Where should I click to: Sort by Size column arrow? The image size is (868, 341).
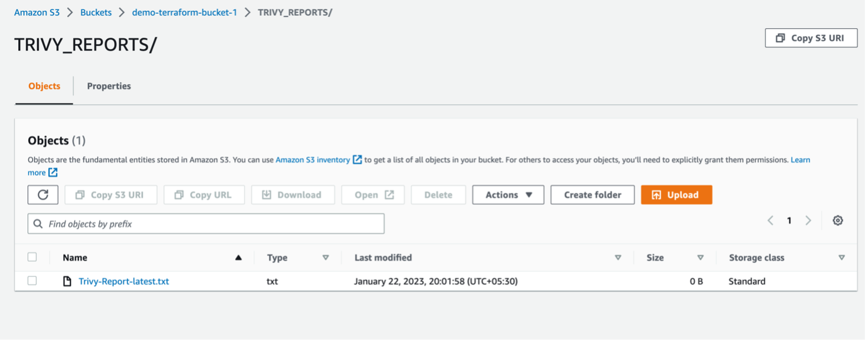click(701, 257)
